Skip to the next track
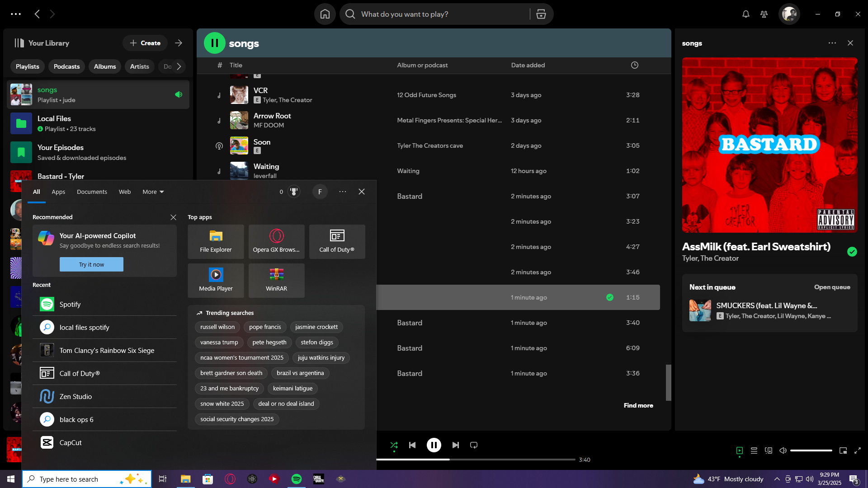Image resolution: width=868 pixels, height=488 pixels. 455,445
